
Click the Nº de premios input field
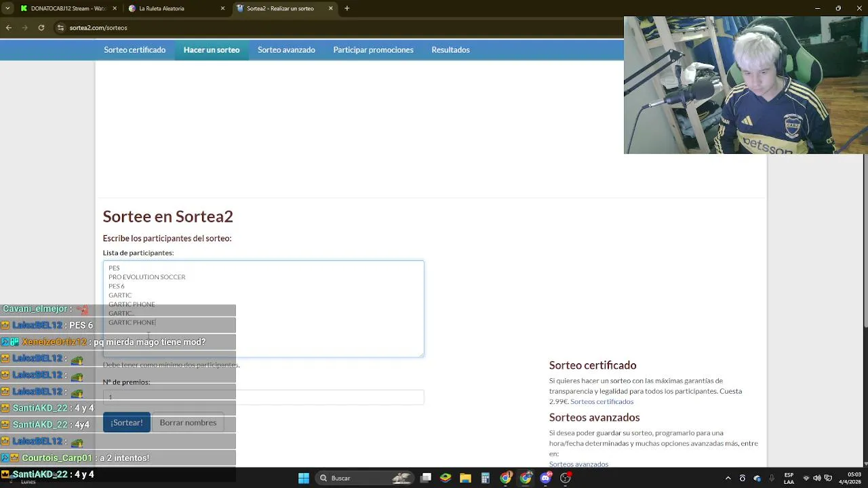tap(263, 397)
